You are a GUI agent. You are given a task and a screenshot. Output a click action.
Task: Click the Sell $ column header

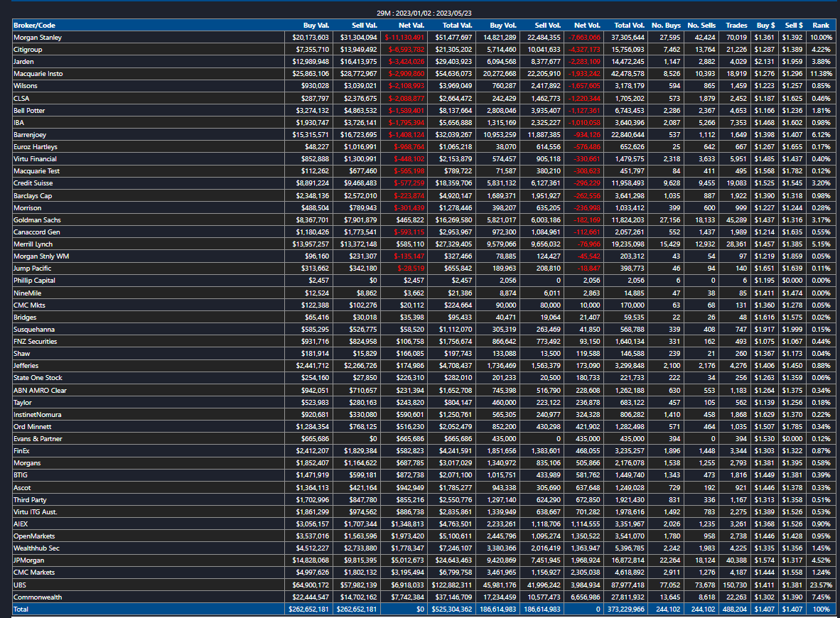[794, 25]
